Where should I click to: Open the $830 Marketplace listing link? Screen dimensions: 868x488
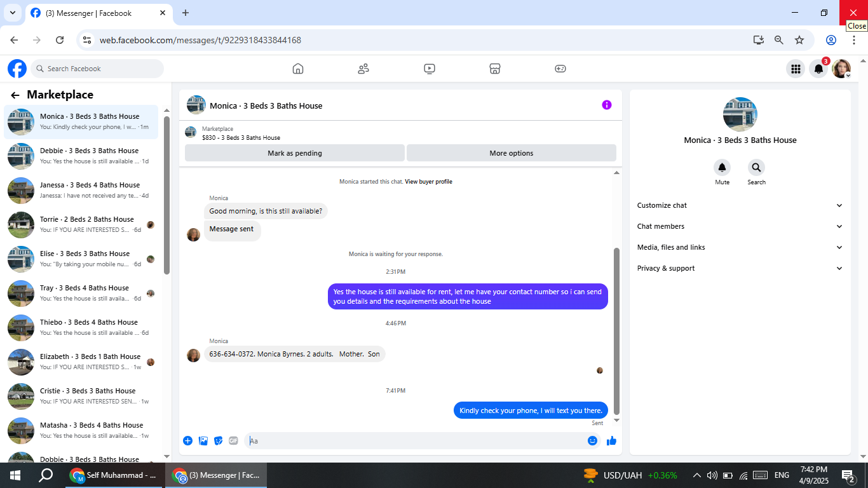pos(241,137)
